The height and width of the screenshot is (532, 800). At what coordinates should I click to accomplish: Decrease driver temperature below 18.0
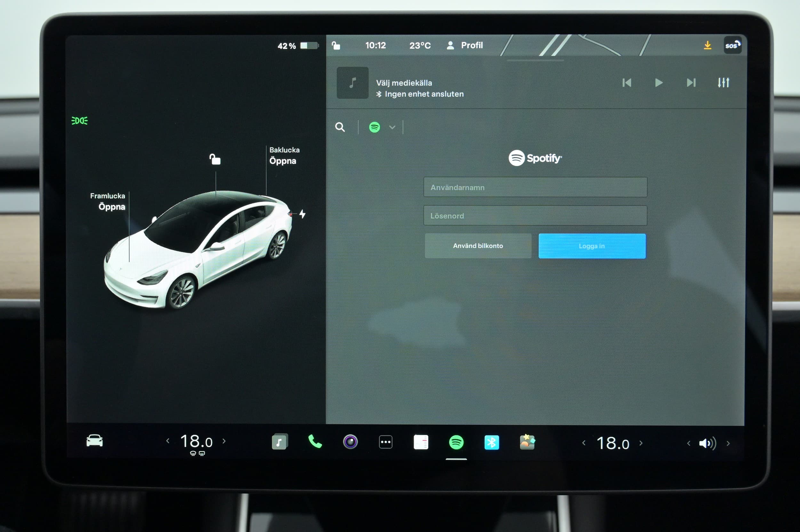168,441
